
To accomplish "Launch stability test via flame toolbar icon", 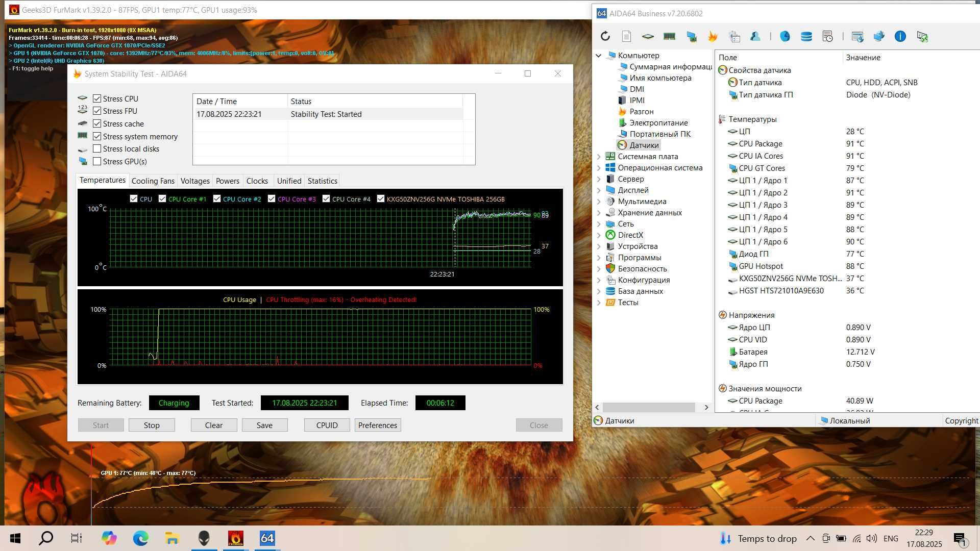I will 713,36.
